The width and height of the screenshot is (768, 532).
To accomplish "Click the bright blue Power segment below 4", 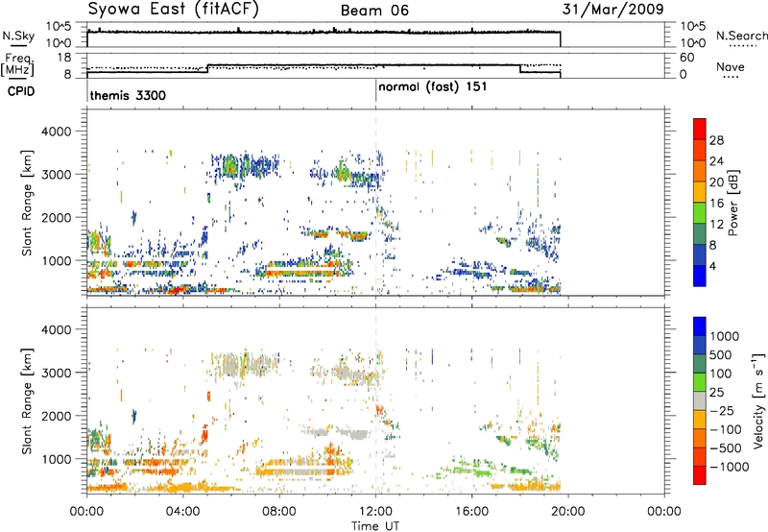I will (x=700, y=276).
